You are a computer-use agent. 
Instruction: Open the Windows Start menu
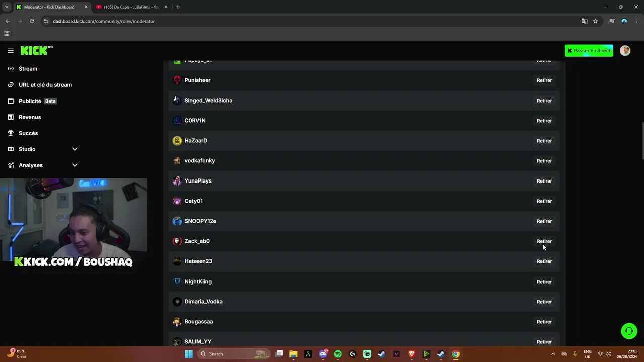[x=189, y=354]
